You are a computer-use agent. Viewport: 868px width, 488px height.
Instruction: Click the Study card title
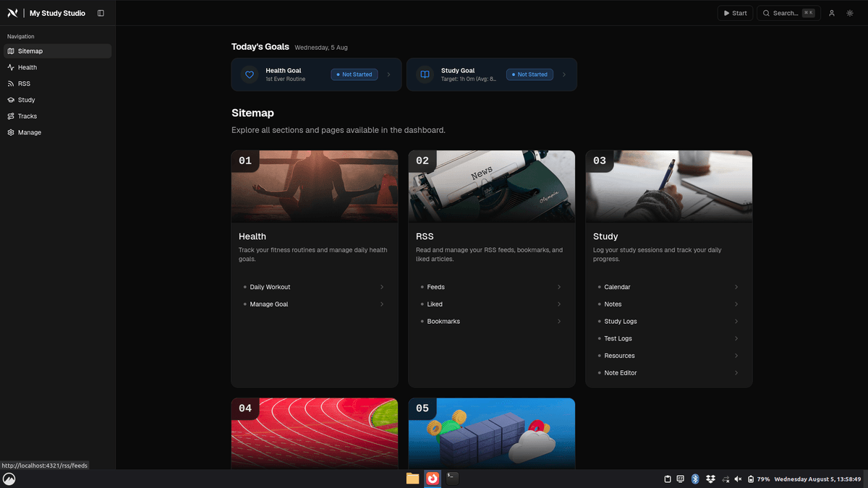pos(605,236)
